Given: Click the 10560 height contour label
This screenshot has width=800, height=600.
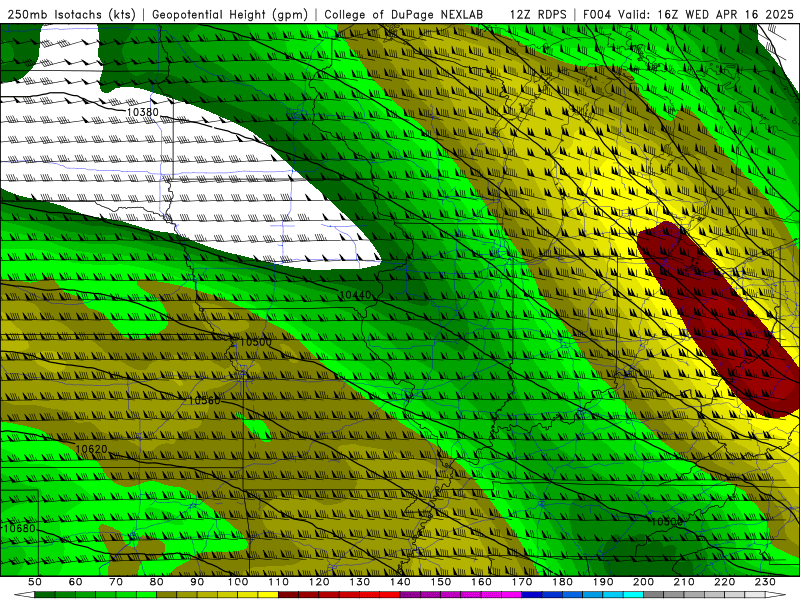Looking at the screenshot, I should [205, 400].
